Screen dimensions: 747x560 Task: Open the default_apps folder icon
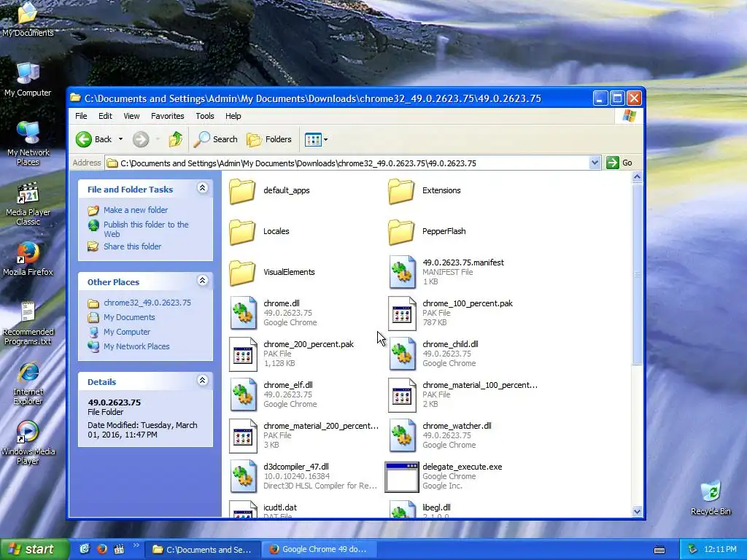(242, 191)
